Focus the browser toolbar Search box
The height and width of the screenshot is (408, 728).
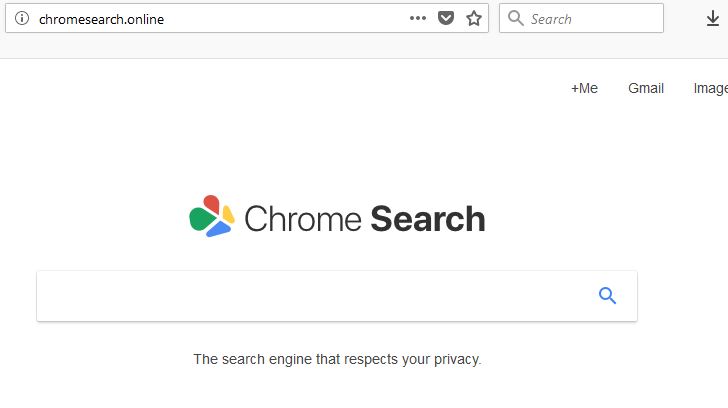coord(592,18)
